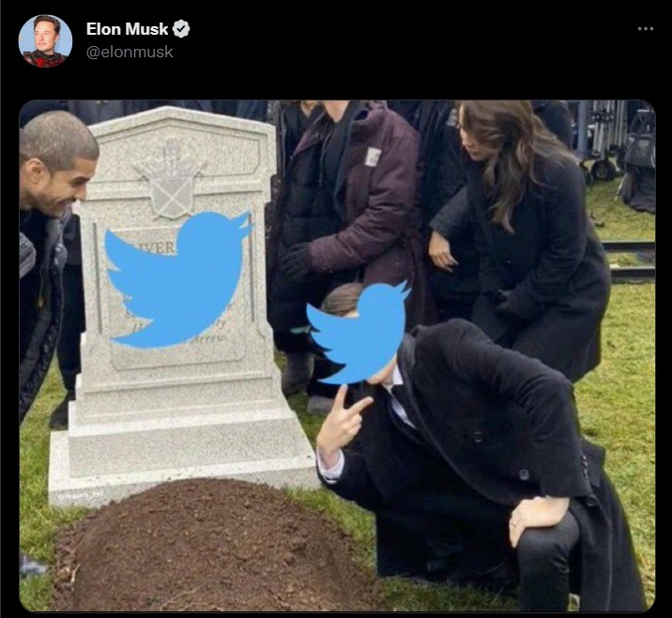Click the large Twitter bird on the gravestone
This screenshot has width=672, height=618.
coord(178,279)
